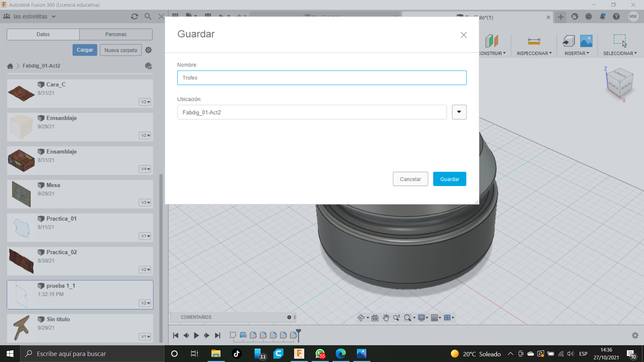
Task: Open version V4 dropdown for Ensamblaje
Action: click(145, 169)
